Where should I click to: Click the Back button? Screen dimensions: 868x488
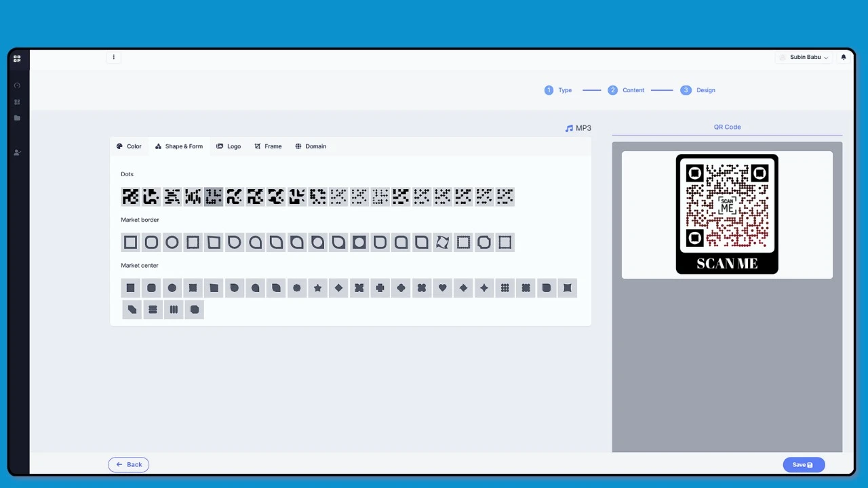point(128,464)
